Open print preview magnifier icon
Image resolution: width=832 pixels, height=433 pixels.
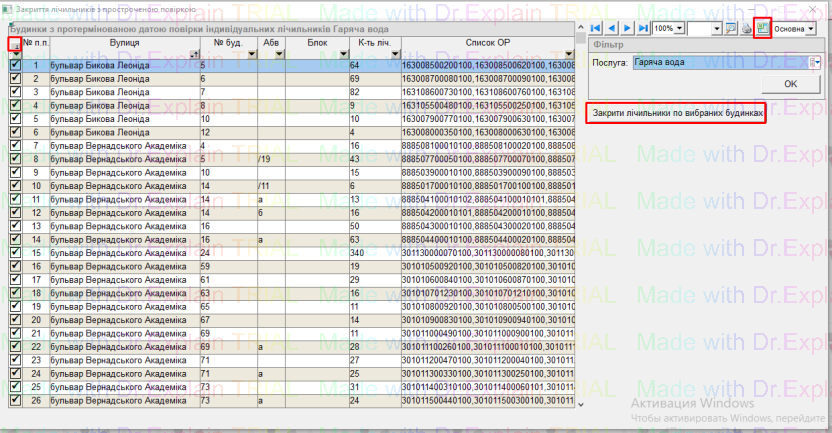pos(731,28)
